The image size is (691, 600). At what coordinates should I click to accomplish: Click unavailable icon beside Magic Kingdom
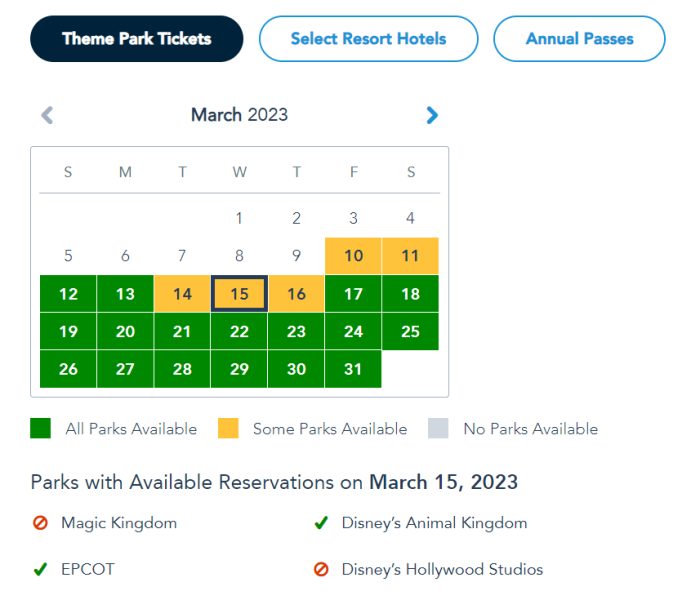tap(40, 523)
